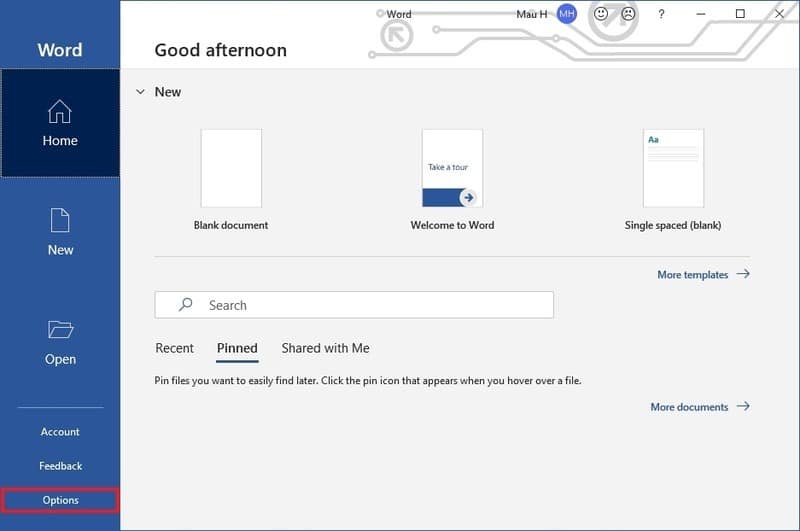Follow the More documents link
This screenshot has height=531, width=800.
point(689,407)
